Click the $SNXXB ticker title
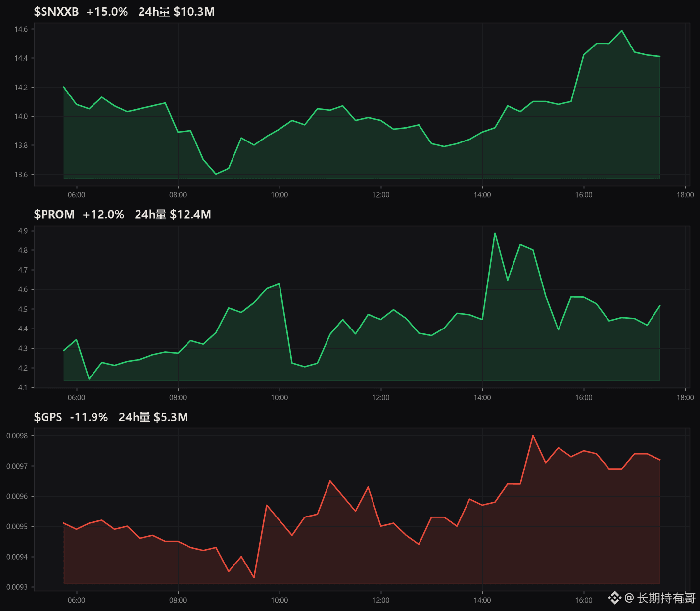700x611 pixels. 56,12
